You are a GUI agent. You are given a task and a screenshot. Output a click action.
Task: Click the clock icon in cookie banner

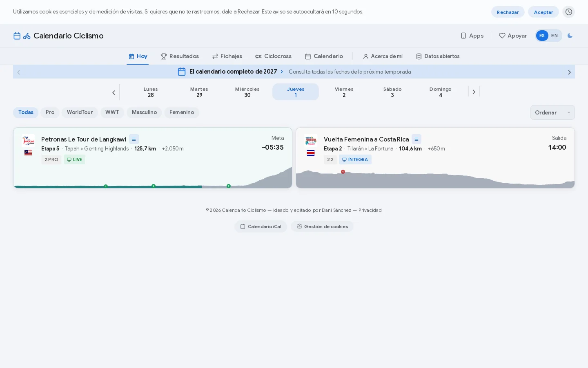pyautogui.click(x=568, y=12)
